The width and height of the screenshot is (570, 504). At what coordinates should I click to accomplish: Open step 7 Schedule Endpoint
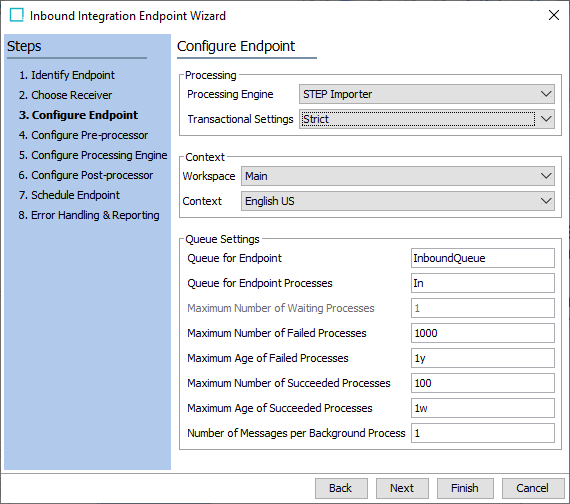(x=69, y=195)
